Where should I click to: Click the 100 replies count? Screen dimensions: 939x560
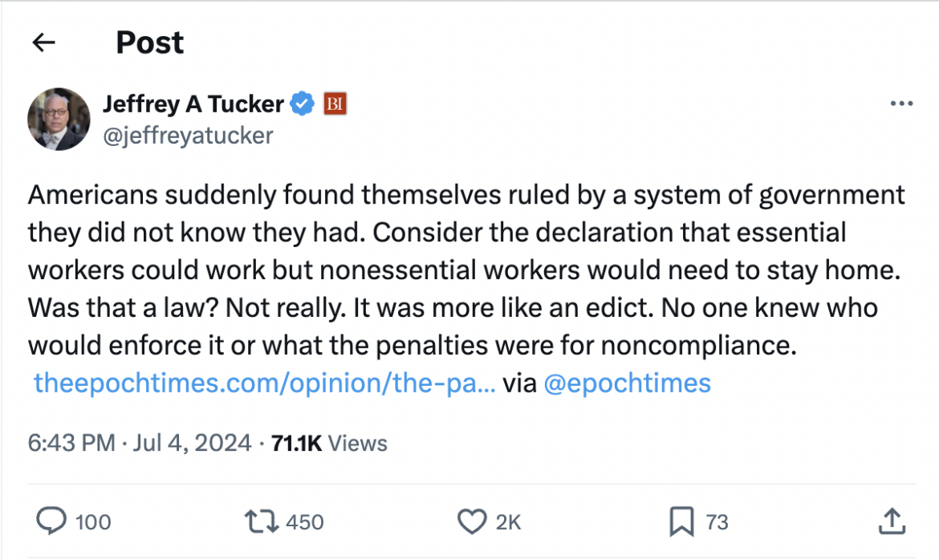pyautogui.click(x=93, y=523)
